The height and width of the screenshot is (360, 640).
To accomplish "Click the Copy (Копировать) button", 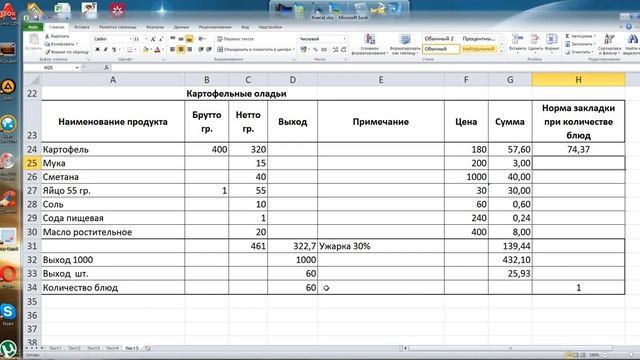I will coord(61,44).
